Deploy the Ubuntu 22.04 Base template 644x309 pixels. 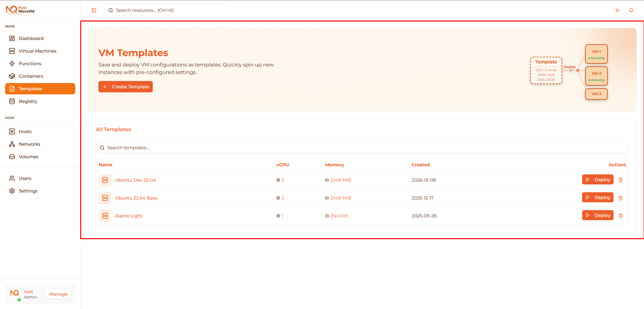pyautogui.click(x=597, y=197)
